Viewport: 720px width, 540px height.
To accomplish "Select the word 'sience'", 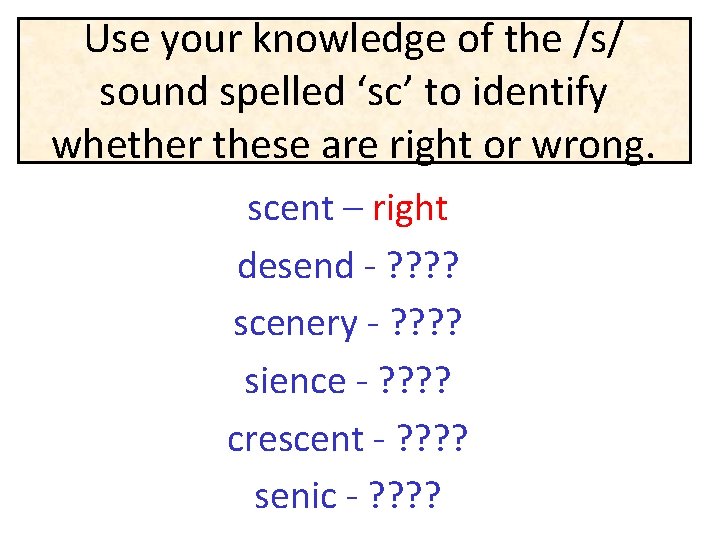I will (295, 380).
